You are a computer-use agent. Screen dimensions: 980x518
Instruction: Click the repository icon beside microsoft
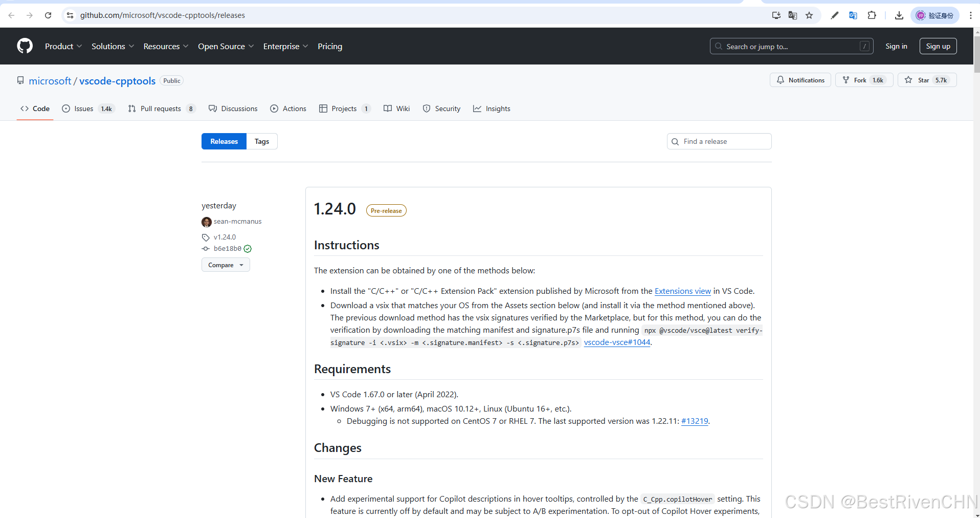20,80
